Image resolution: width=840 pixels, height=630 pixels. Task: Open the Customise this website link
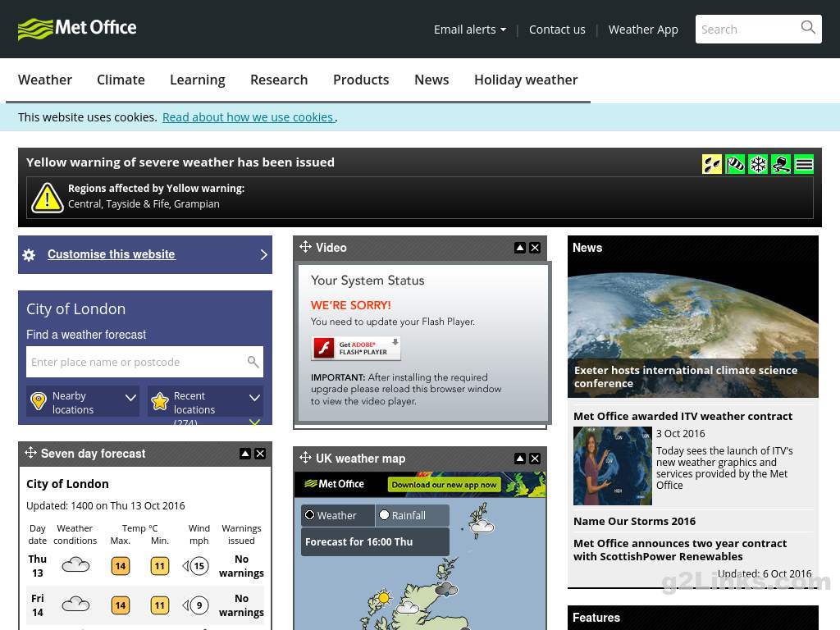point(112,254)
